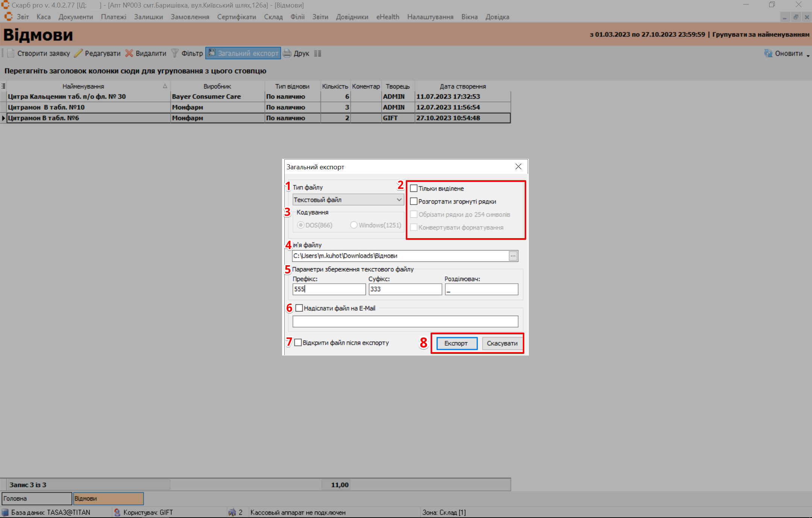Expand the arrow next to Оновити

pyautogui.click(x=808, y=55)
